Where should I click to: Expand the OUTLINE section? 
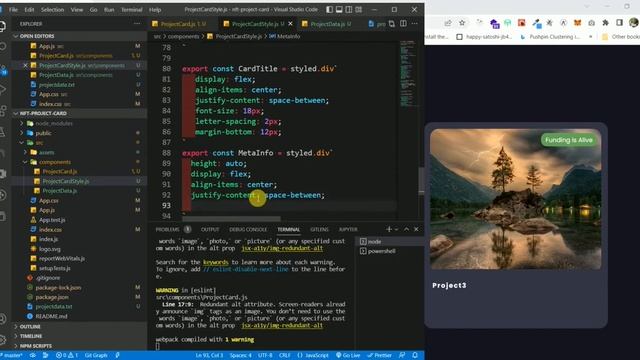pos(30,327)
